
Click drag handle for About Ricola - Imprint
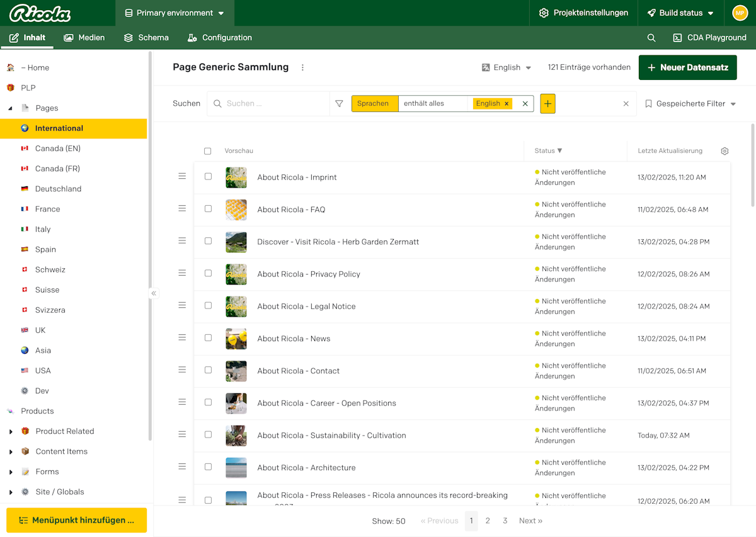point(182,176)
